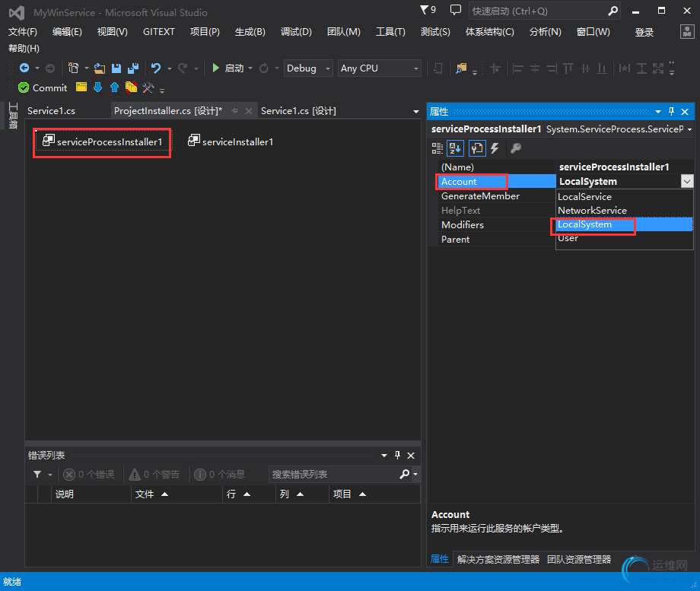Click the Commit button in toolbar

pos(43,88)
